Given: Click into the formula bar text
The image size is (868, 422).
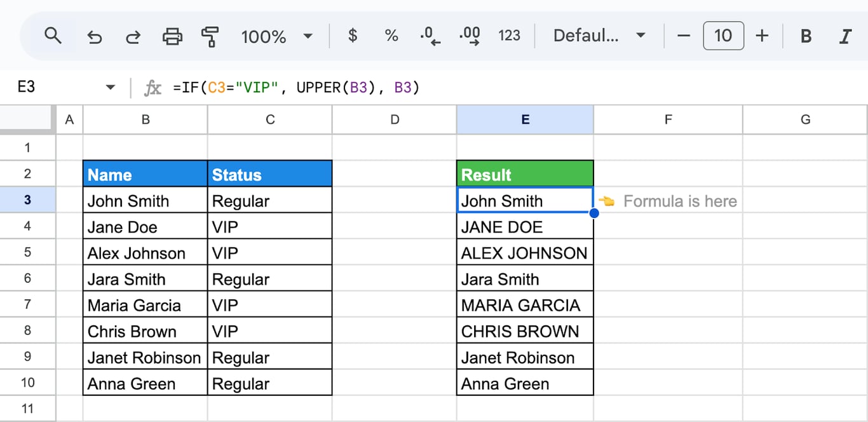Looking at the screenshot, I should click(296, 88).
